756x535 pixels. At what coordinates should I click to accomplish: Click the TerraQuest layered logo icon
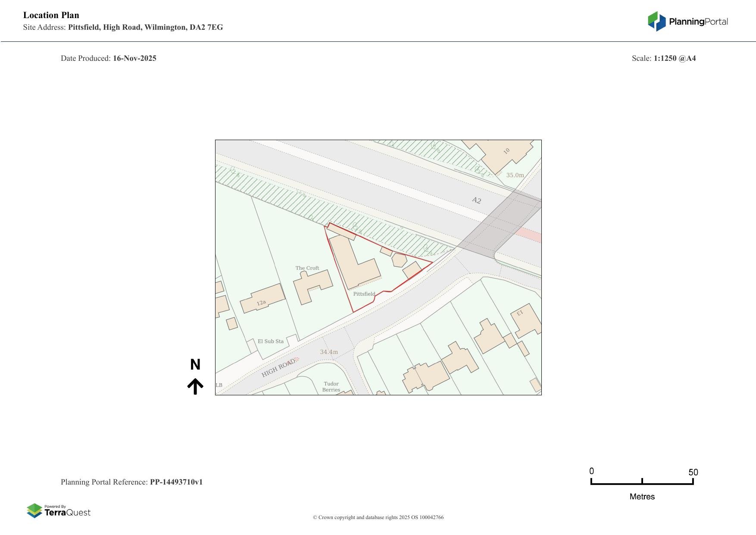(x=34, y=511)
